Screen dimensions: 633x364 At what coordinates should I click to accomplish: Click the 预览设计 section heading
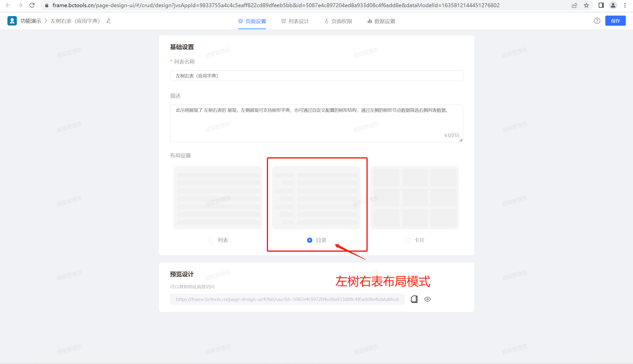182,274
